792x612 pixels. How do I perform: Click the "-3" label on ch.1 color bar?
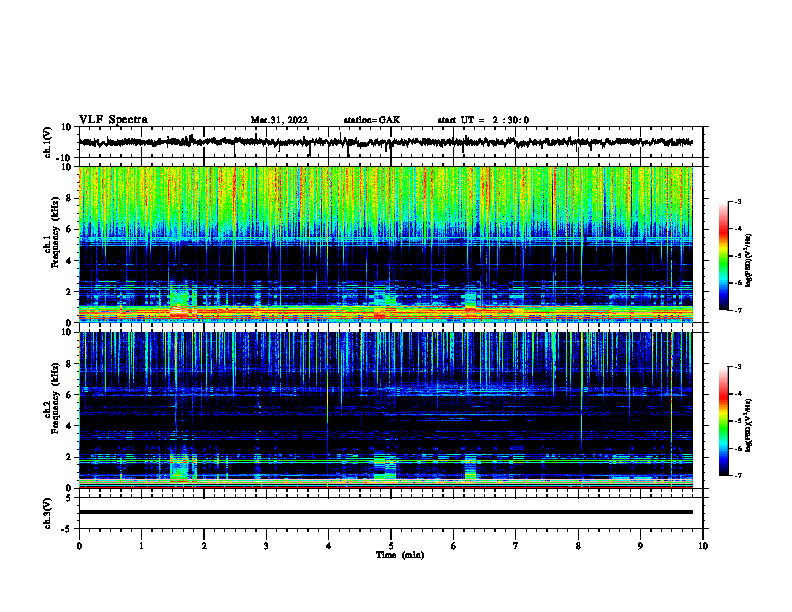coord(737,201)
